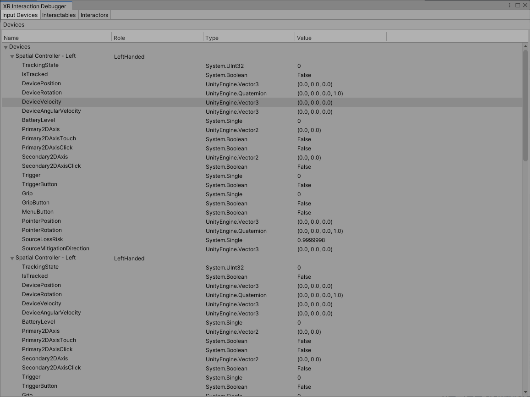Select DevicePosition under the first Spatial Controller
The width and height of the screenshot is (532, 397).
(262, 84)
